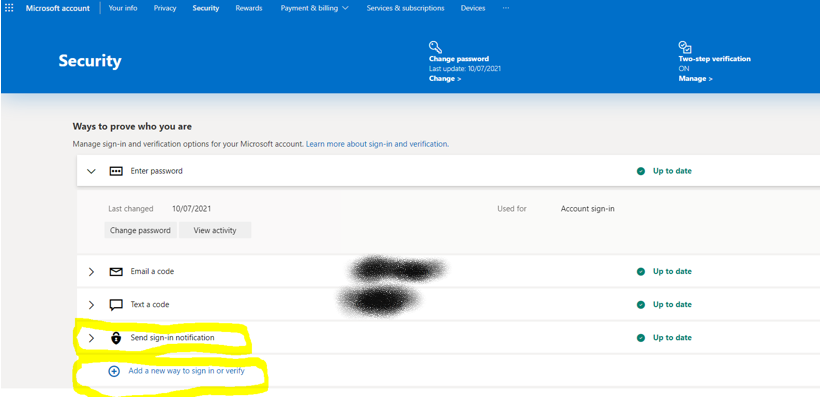Click the Send sign-in notification label
Image resolution: width=821 pixels, height=397 pixels.
tap(172, 338)
